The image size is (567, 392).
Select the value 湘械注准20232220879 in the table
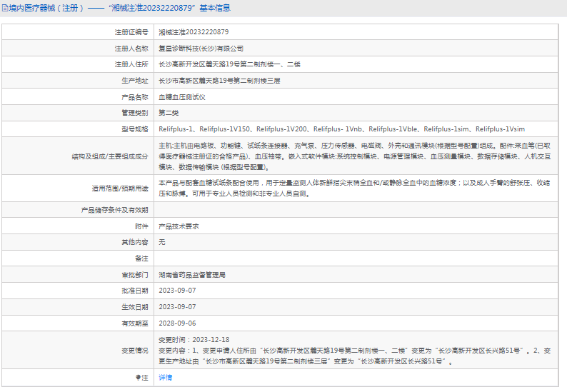click(x=194, y=32)
